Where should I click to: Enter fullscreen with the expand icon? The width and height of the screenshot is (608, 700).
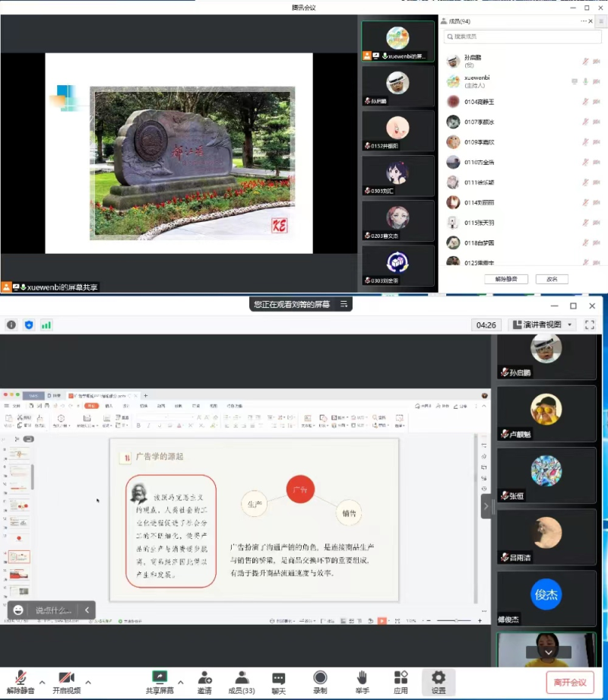click(x=590, y=325)
